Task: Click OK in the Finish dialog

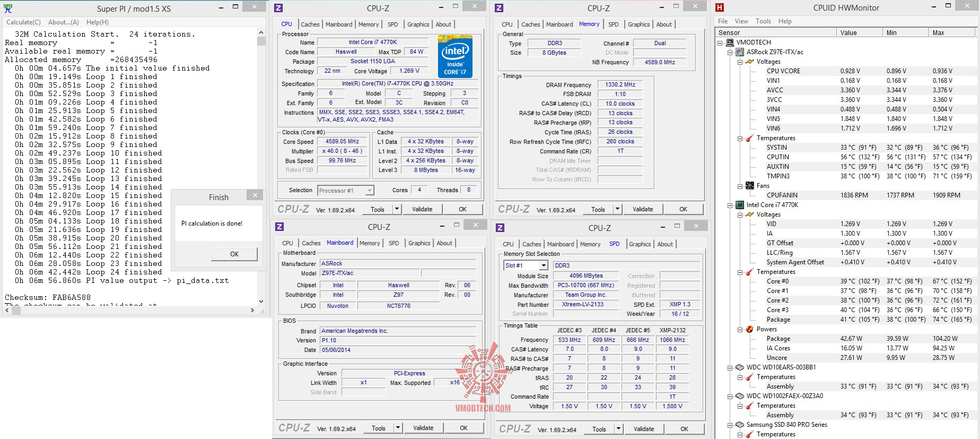Action: coord(234,254)
